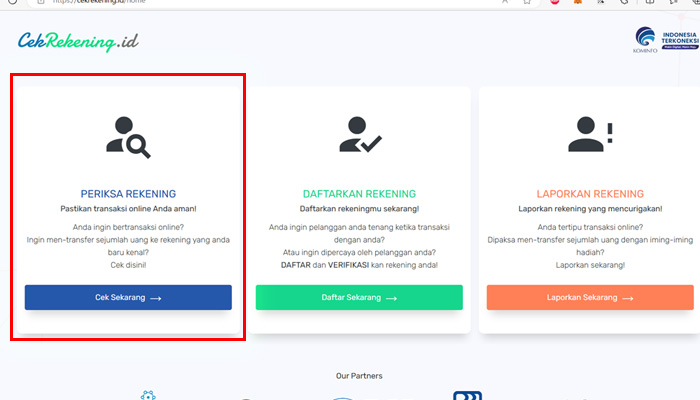Image resolution: width=700 pixels, height=400 pixels.
Task: Click the text 'Pastikan transaksi online Anda aman!'
Action: (x=128, y=208)
